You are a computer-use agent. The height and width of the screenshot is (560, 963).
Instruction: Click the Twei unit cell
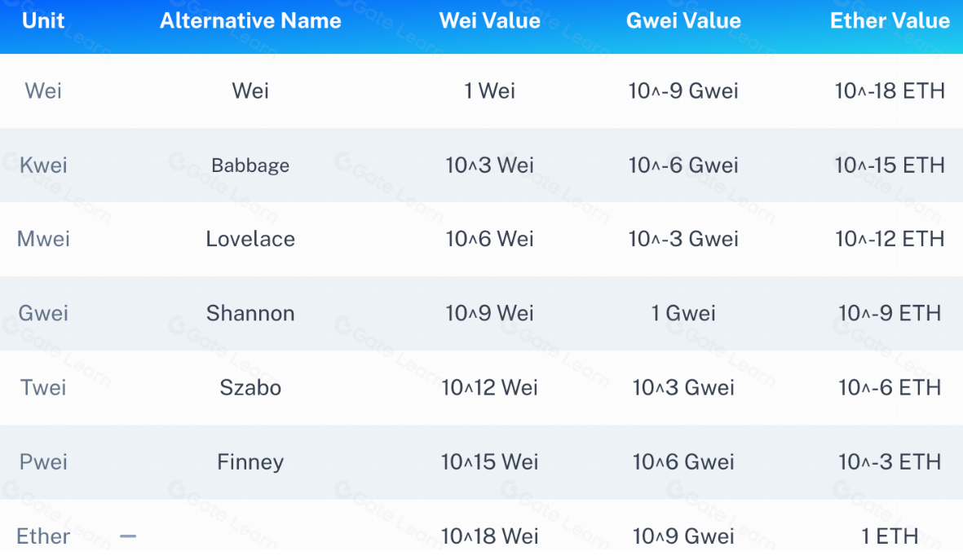(43, 388)
